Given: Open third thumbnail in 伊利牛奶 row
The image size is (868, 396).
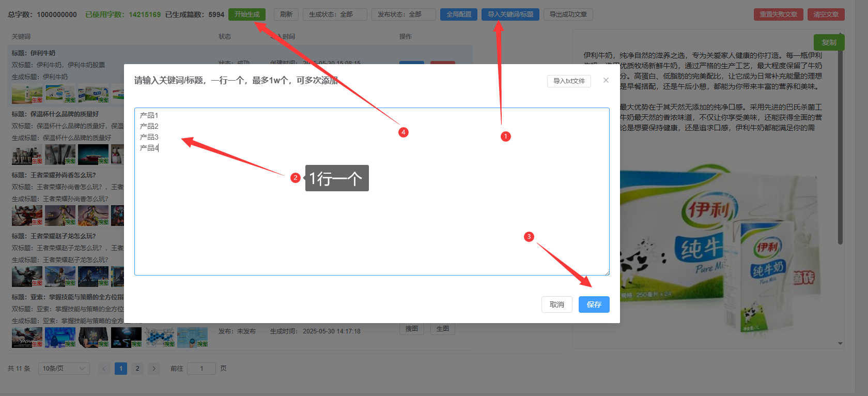Looking at the screenshot, I should tap(94, 94).
